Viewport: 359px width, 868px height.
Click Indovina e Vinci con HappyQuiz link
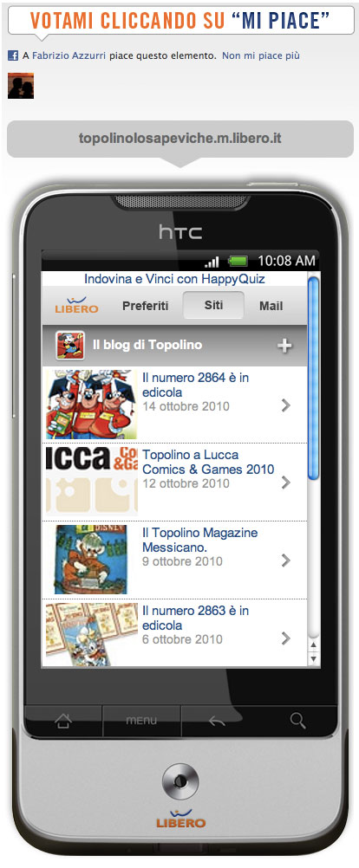point(174,279)
